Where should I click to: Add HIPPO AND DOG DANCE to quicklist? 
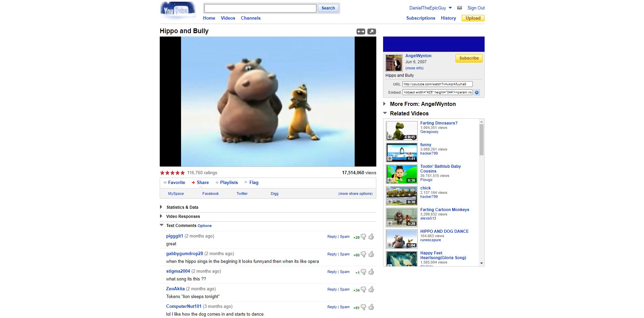390,245
